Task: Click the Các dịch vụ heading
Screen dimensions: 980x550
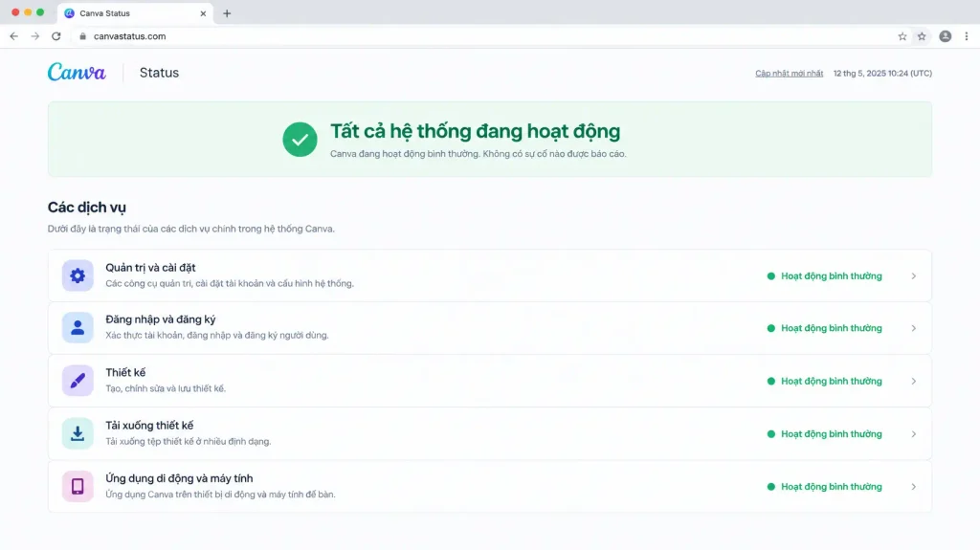Action: [86, 208]
